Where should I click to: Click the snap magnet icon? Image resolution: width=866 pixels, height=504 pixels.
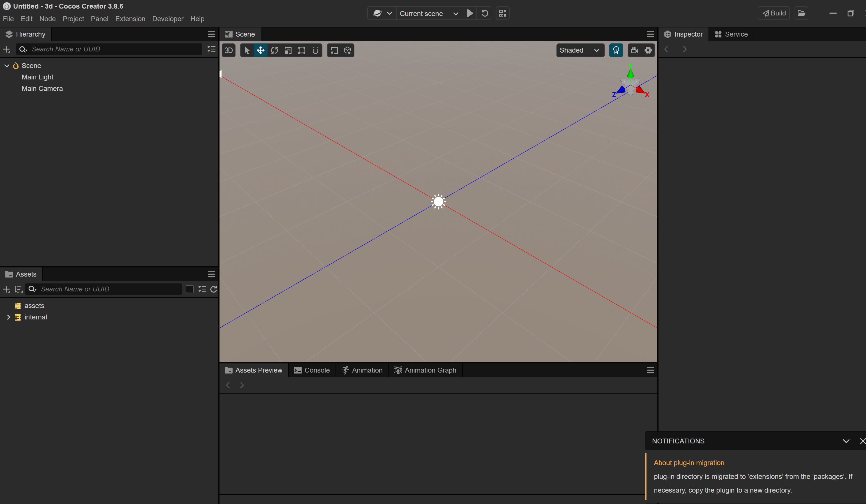click(x=315, y=51)
